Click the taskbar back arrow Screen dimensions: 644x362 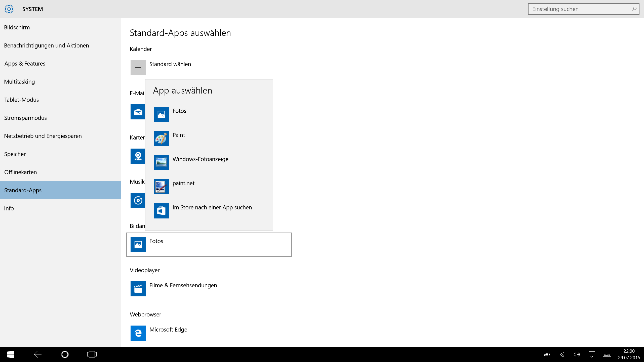(37, 354)
